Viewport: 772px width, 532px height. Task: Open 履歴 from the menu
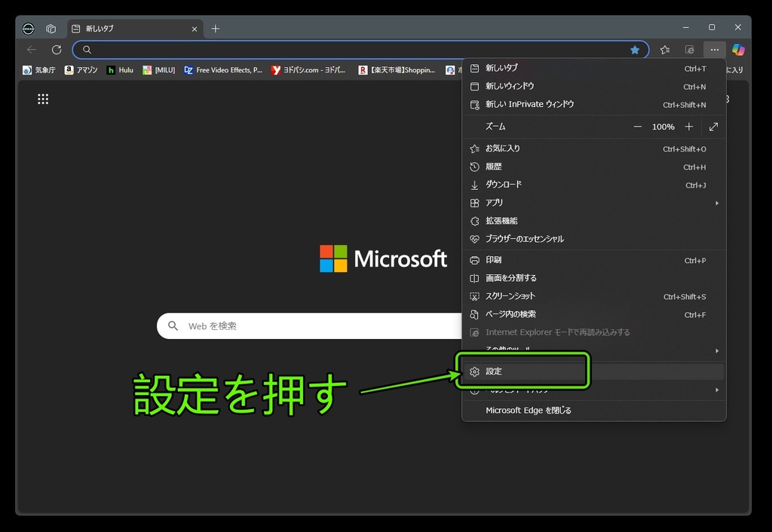[593, 167]
